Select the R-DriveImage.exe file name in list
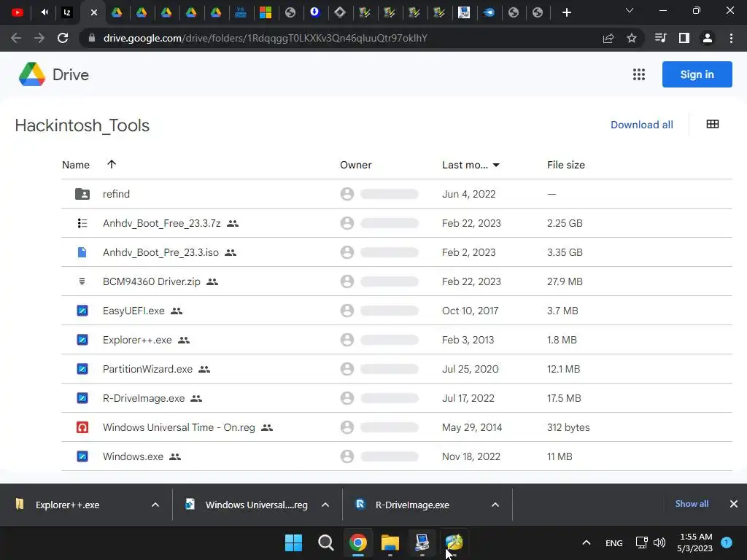 144,398
